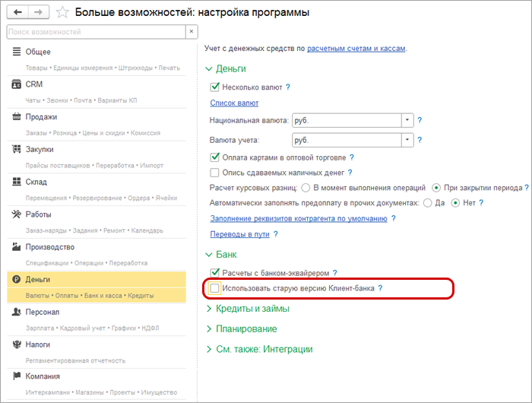The width and height of the screenshot is (532, 403).
Task: Toggle the Несколько валют checkbox
Action: pyautogui.click(x=214, y=87)
